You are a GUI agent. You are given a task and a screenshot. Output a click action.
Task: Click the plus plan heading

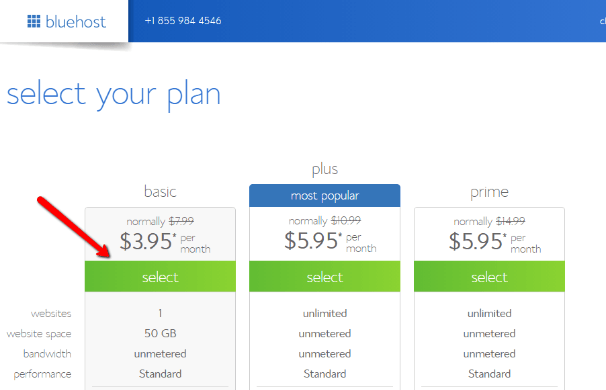tap(325, 169)
